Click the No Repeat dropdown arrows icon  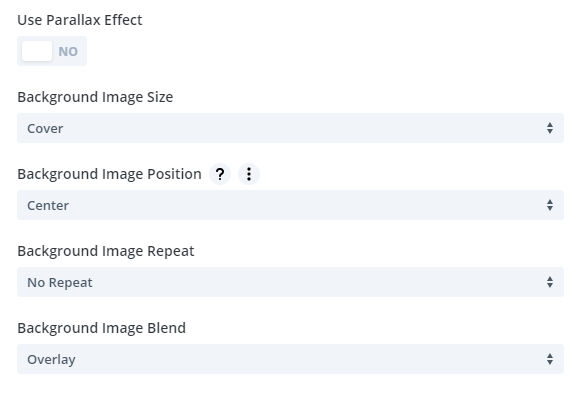550,282
